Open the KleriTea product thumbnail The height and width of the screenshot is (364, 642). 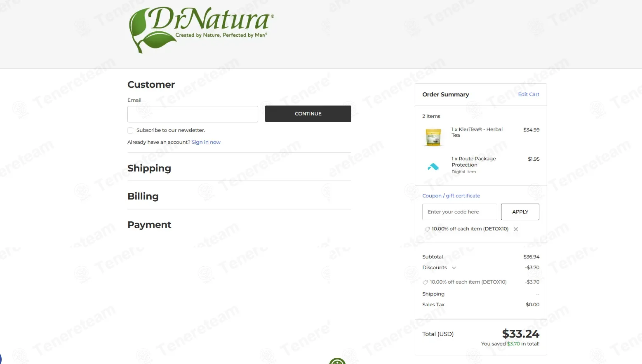click(433, 137)
